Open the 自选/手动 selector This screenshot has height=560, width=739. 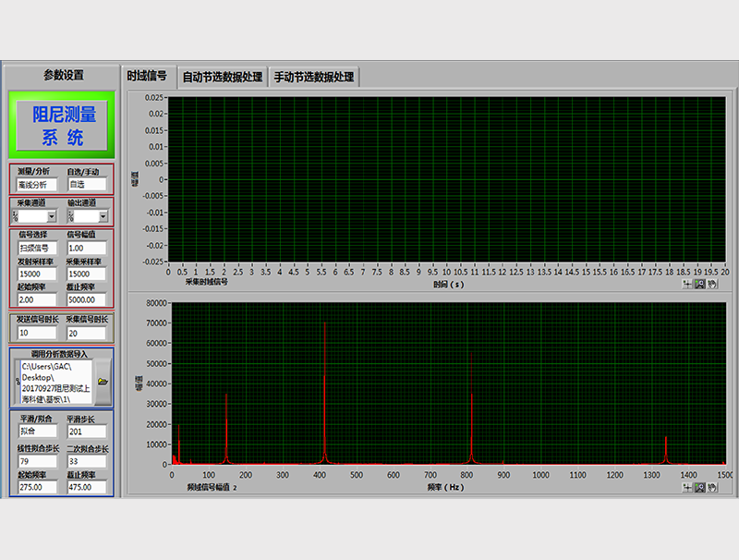coord(87,184)
